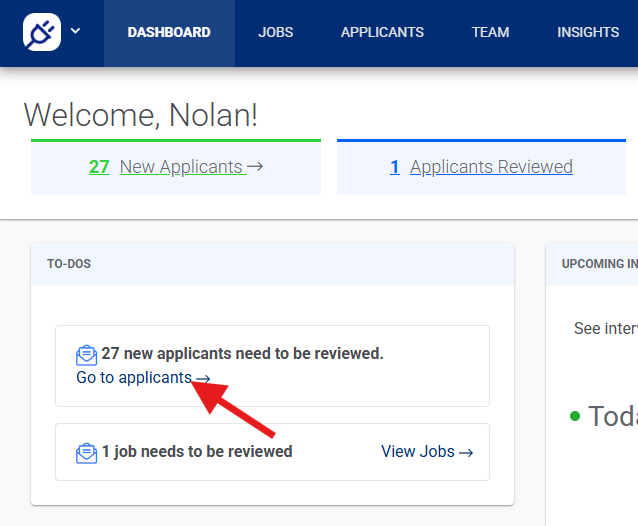The height and width of the screenshot is (526, 638).
Task: Switch to the Jobs tab
Action: pos(276,32)
